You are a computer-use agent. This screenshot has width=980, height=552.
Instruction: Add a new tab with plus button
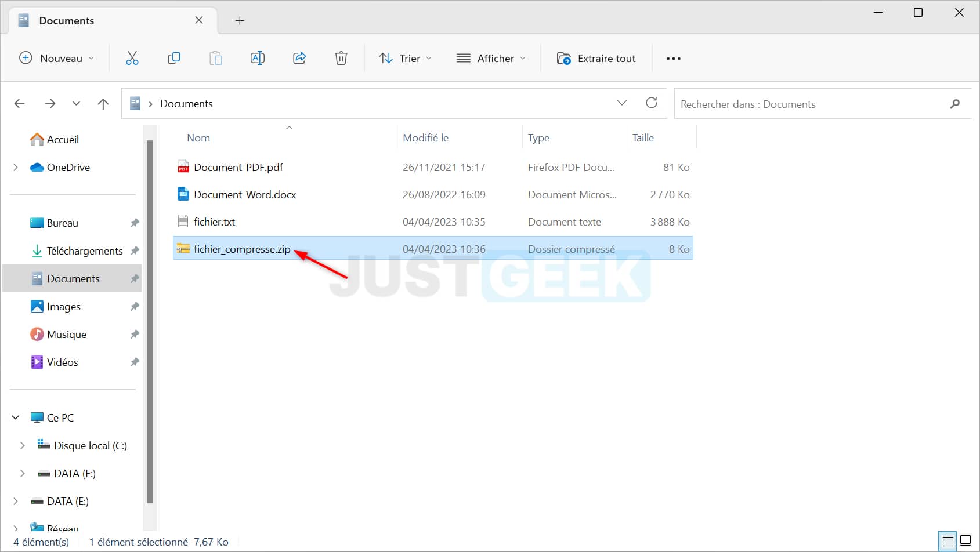pos(240,21)
